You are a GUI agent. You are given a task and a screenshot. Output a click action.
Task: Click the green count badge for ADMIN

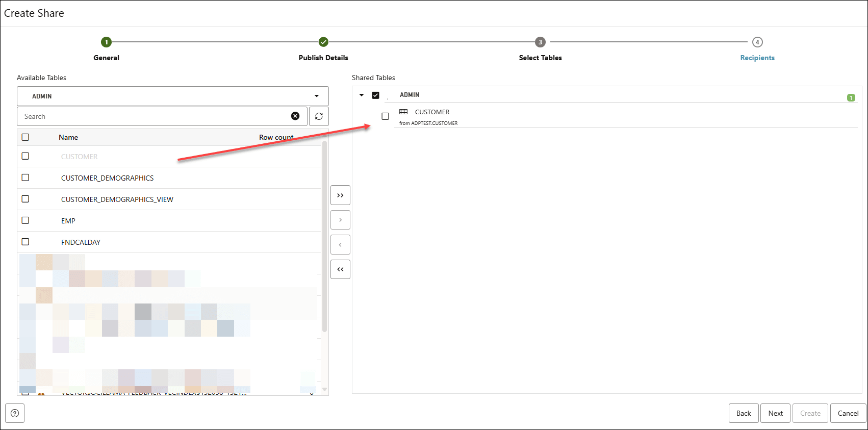[851, 97]
